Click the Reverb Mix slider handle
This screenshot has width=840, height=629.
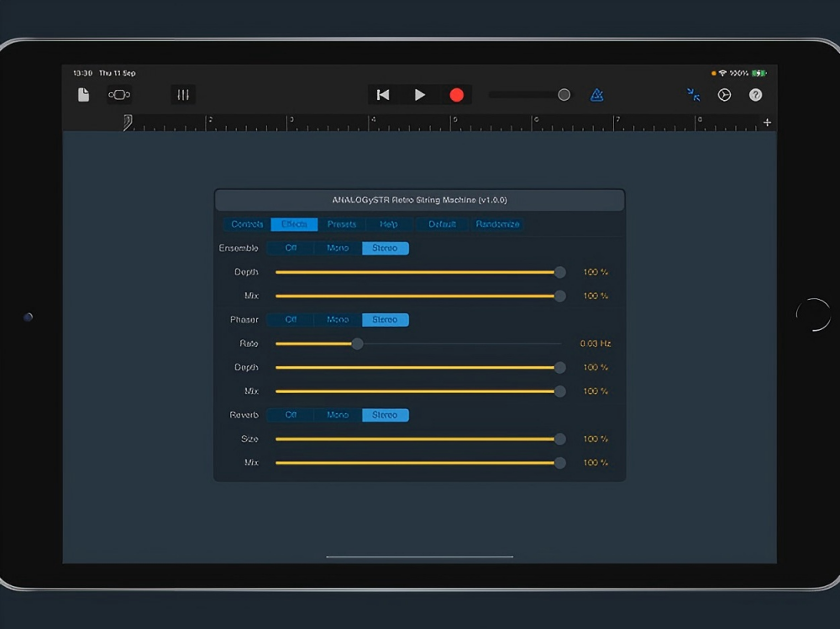(x=559, y=463)
